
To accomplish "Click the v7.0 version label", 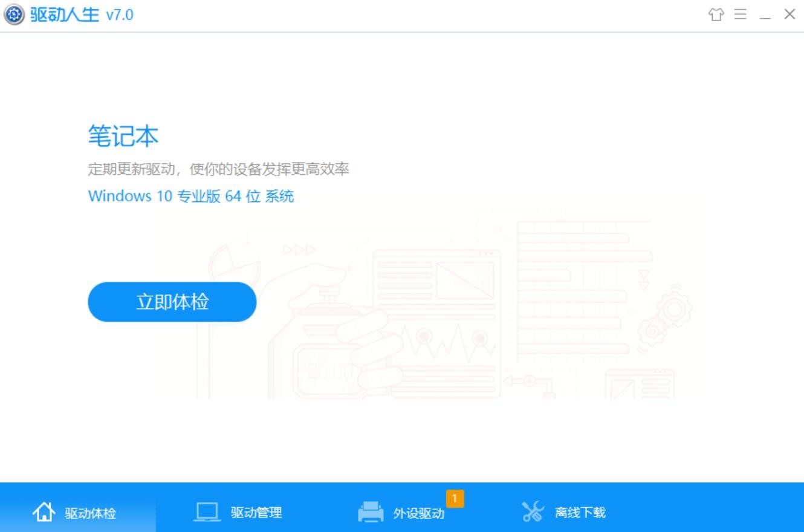I will (120, 15).
